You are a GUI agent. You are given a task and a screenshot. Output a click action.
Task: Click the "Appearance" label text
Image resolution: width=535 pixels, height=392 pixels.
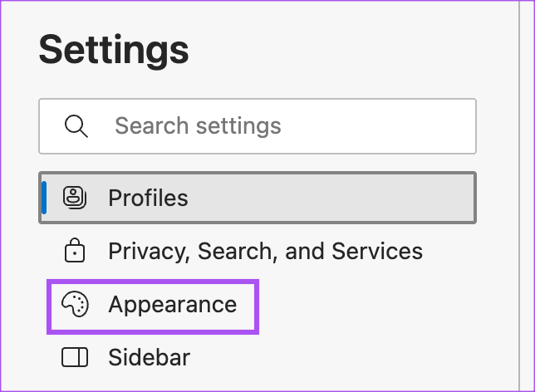172,305
